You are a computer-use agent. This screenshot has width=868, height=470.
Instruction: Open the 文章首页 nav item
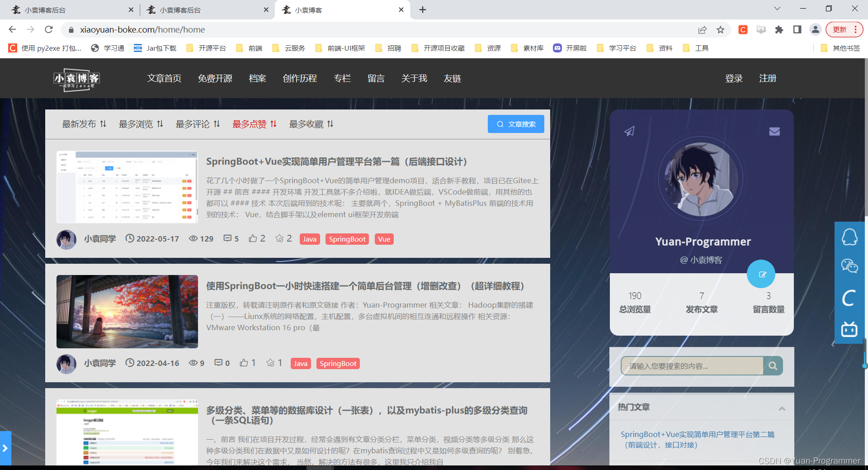pyautogui.click(x=164, y=78)
